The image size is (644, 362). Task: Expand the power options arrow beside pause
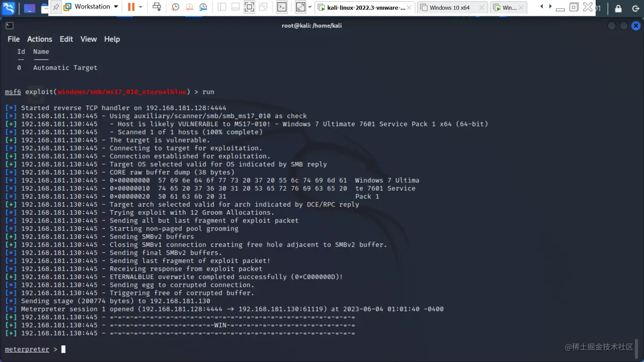coord(141,7)
